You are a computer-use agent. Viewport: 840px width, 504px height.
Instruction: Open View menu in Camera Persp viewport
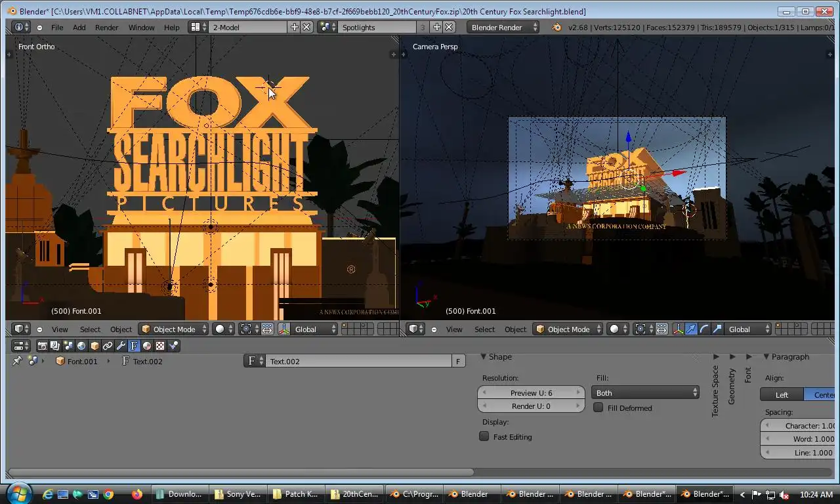point(454,329)
